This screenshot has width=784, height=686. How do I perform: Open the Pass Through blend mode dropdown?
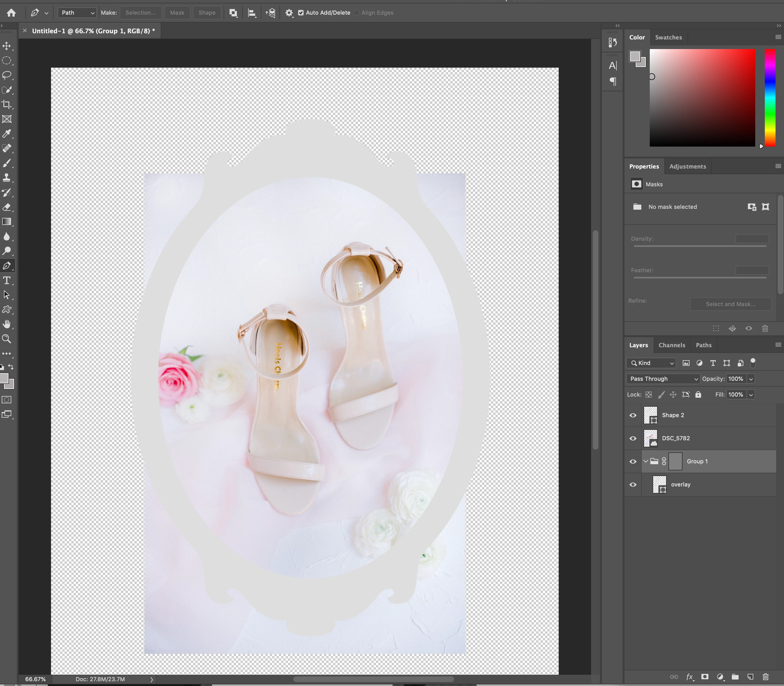tap(663, 379)
